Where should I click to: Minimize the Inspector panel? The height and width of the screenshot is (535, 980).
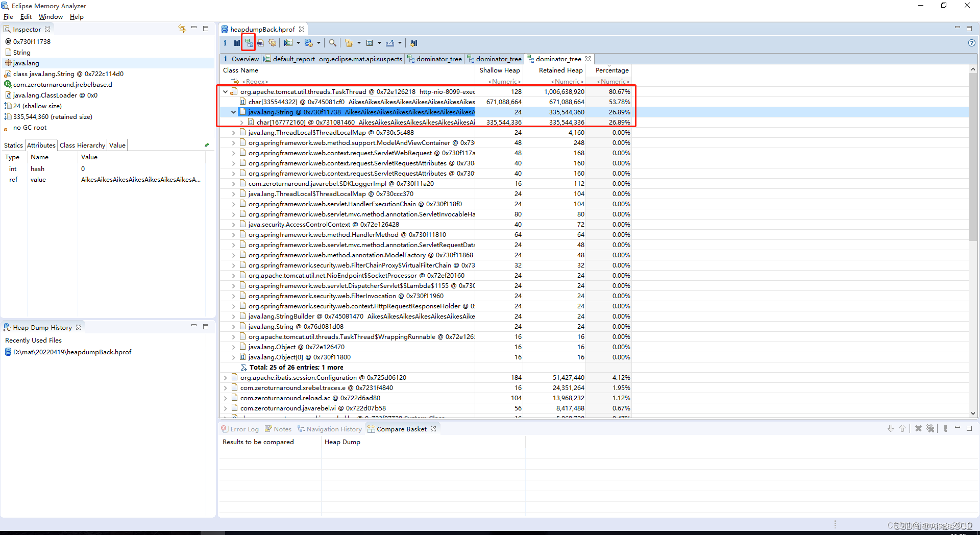pos(194,28)
